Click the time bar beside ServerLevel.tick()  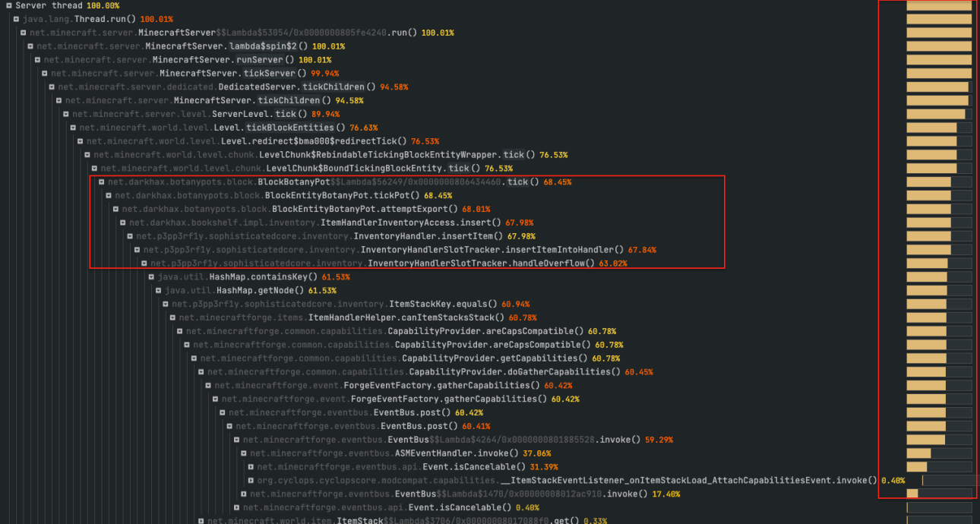939,114
